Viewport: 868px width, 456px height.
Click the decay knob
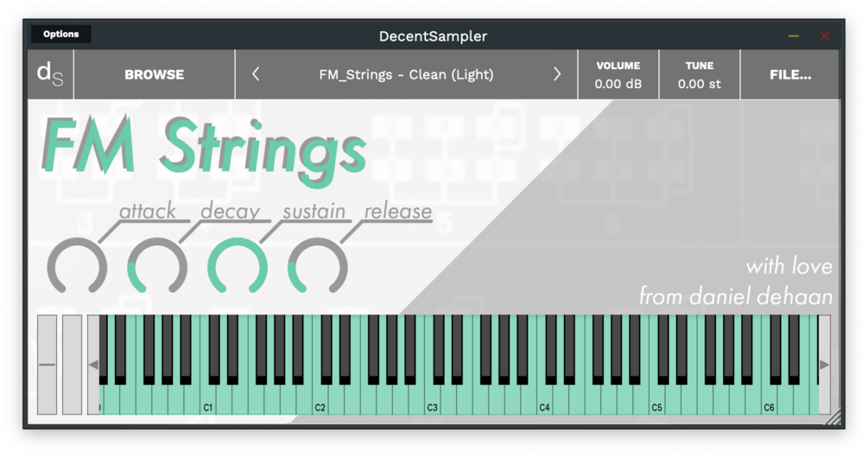(x=157, y=266)
